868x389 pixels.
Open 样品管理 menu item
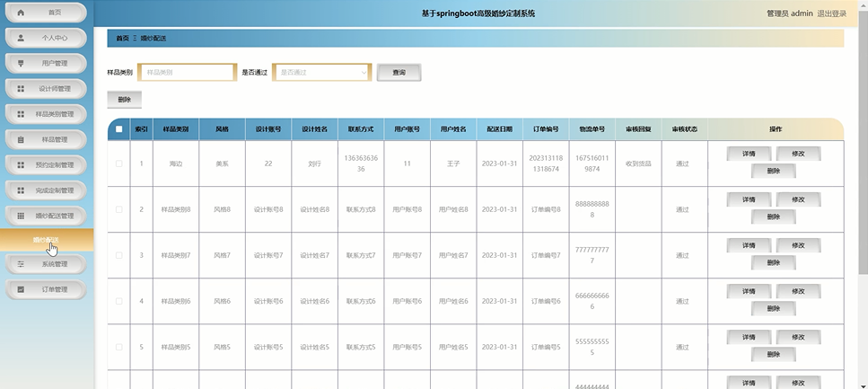coord(46,139)
